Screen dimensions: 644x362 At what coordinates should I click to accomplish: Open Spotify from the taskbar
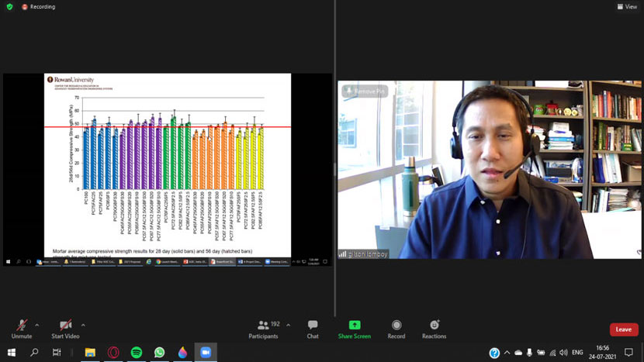[137, 353]
